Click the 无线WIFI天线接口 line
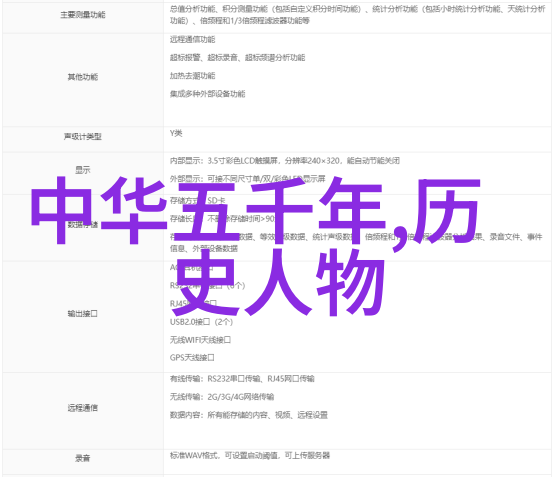The width and height of the screenshot is (554, 477). (x=200, y=340)
